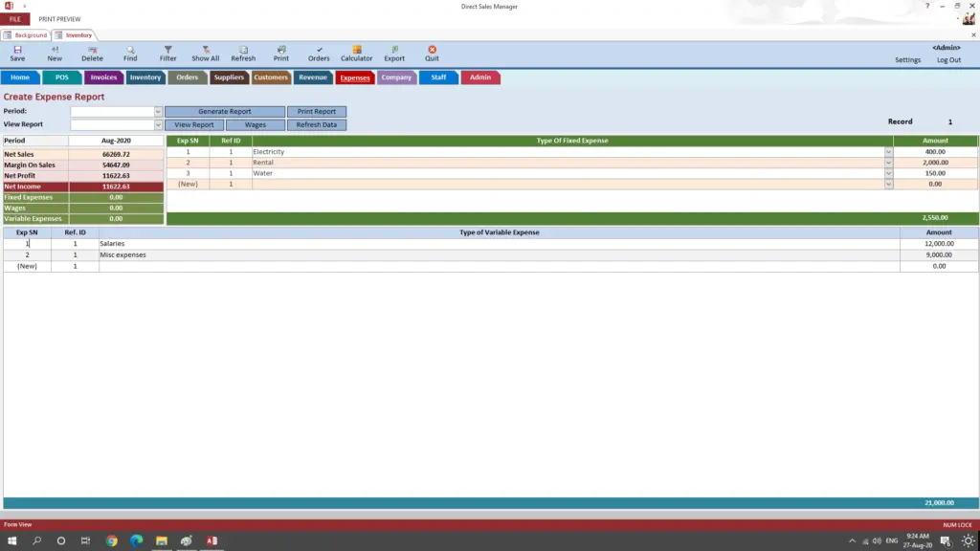Click the New record icon
The height and width of the screenshot is (551, 980).
tap(55, 52)
